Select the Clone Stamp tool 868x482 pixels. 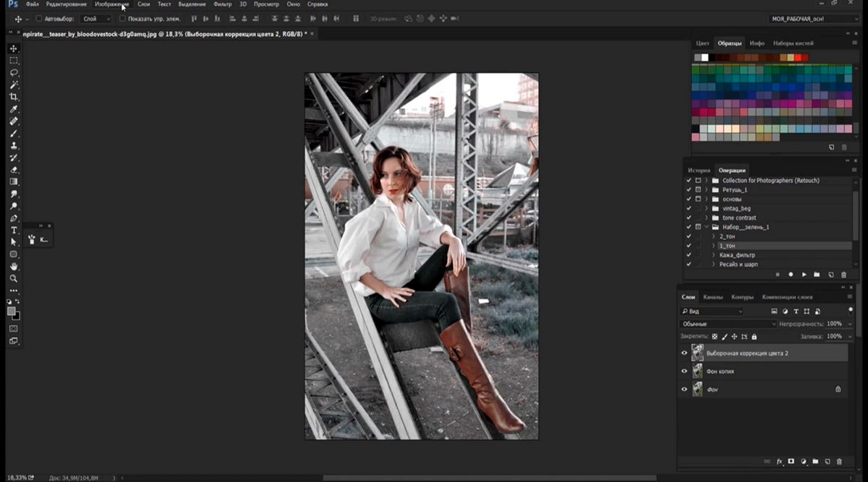point(14,145)
